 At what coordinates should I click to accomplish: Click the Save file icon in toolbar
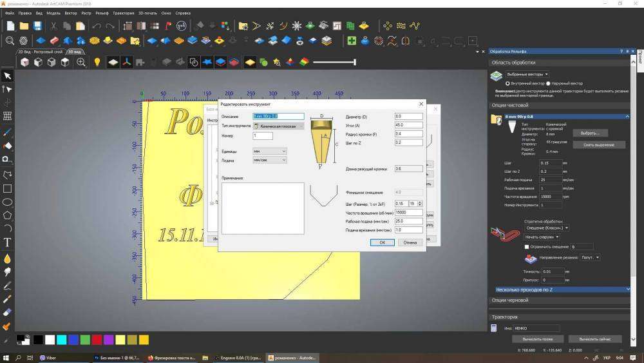pyautogui.click(x=38, y=26)
